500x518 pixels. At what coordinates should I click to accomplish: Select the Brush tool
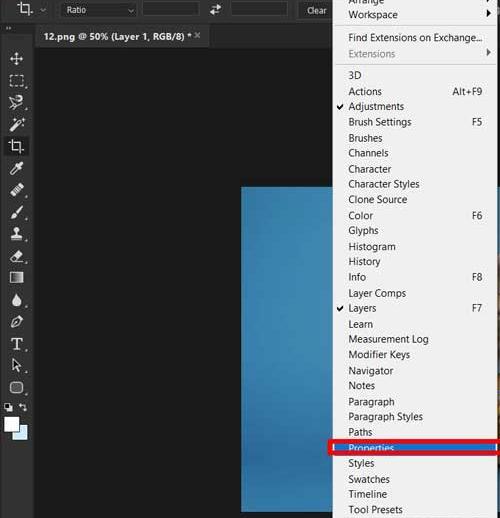16,212
